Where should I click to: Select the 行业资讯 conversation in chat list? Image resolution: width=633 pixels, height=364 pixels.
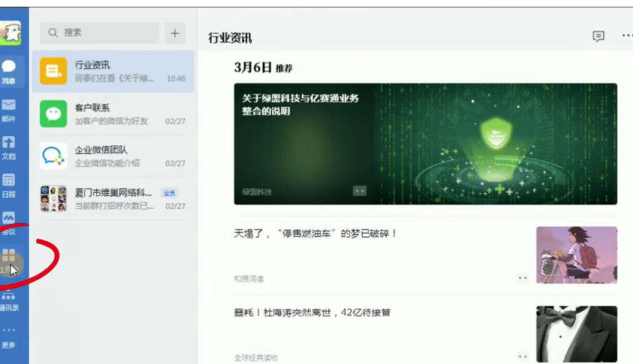tap(113, 71)
